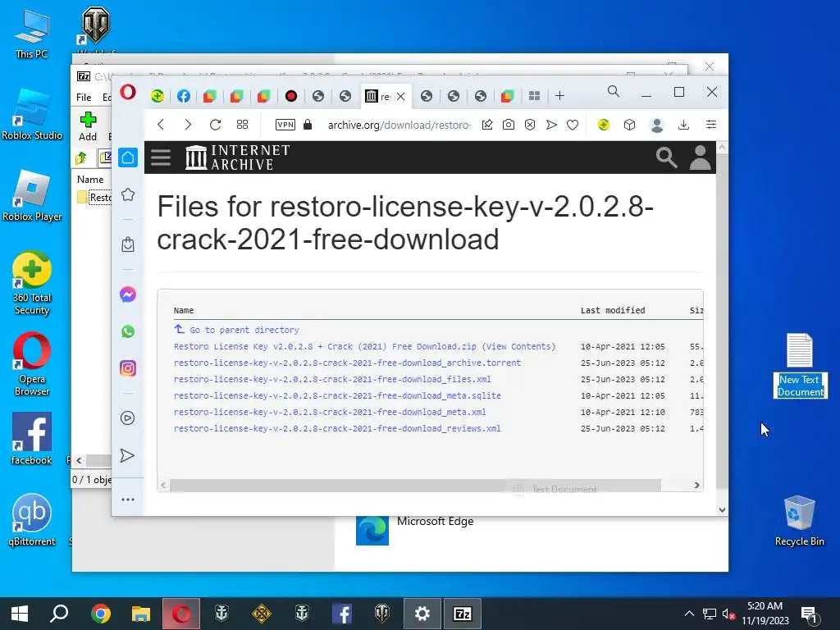Open Internet Archive hamburger menu
This screenshot has height=630, width=840.
click(161, 157)
